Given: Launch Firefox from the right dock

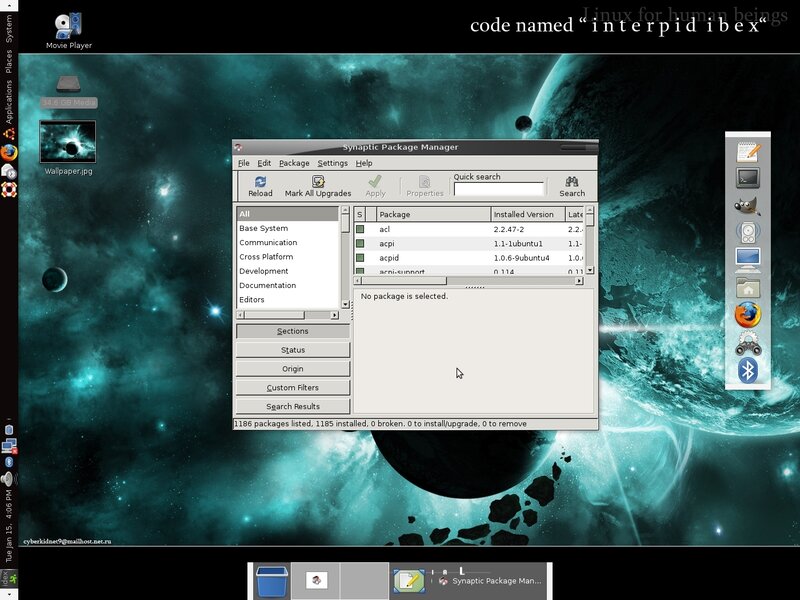Looking at the screenshot, I should click(x=748, y=315).
